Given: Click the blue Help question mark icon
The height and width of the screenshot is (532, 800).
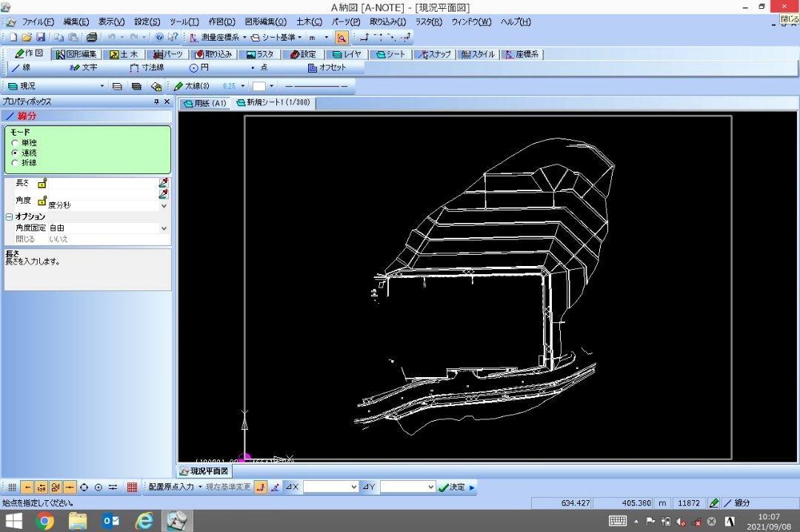Looking at the screenshot, I should tap(159, 37).
